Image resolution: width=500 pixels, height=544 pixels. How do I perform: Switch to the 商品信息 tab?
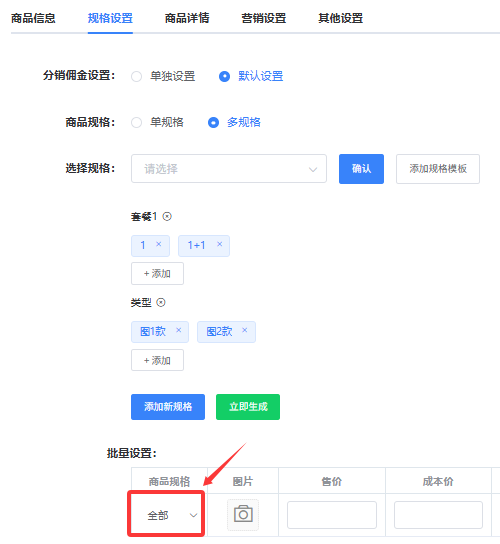[x=33, y=18]
